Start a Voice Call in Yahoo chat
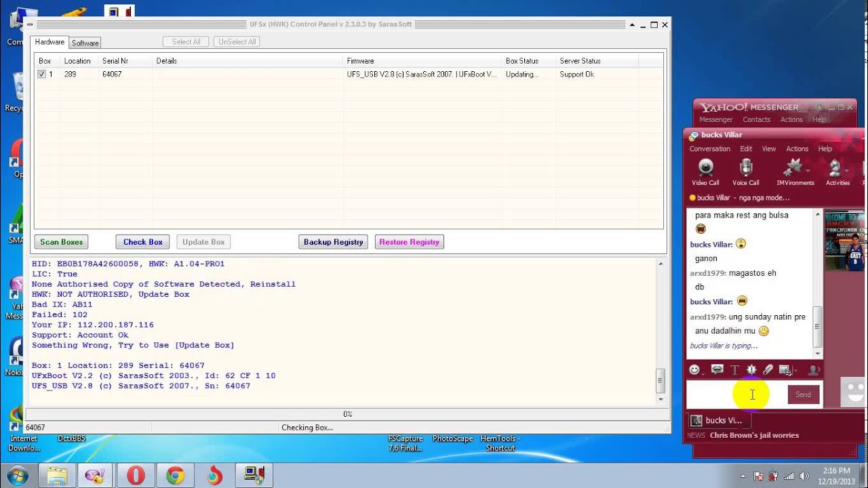The image size is (868, 488). point(745,172)
